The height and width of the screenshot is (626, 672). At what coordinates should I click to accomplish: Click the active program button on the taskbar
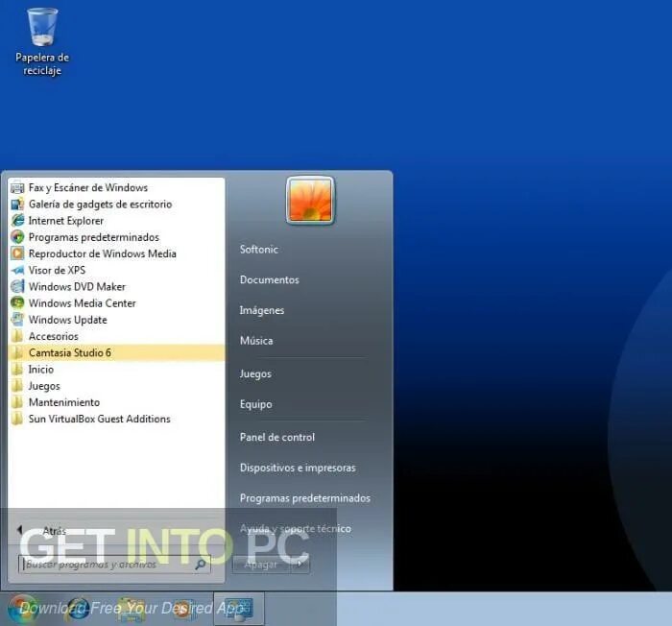pyautogui.click(x=239, y=610)
